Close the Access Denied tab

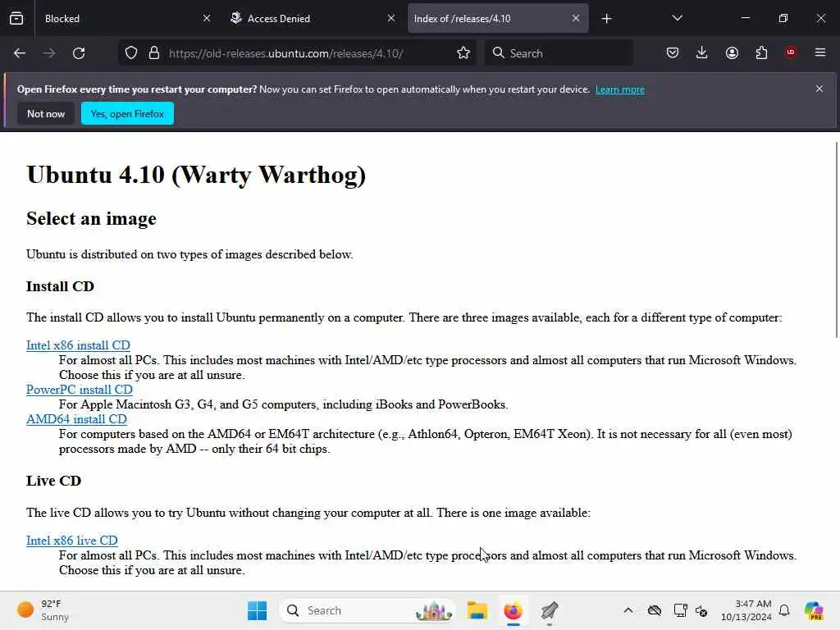(391, 18)
